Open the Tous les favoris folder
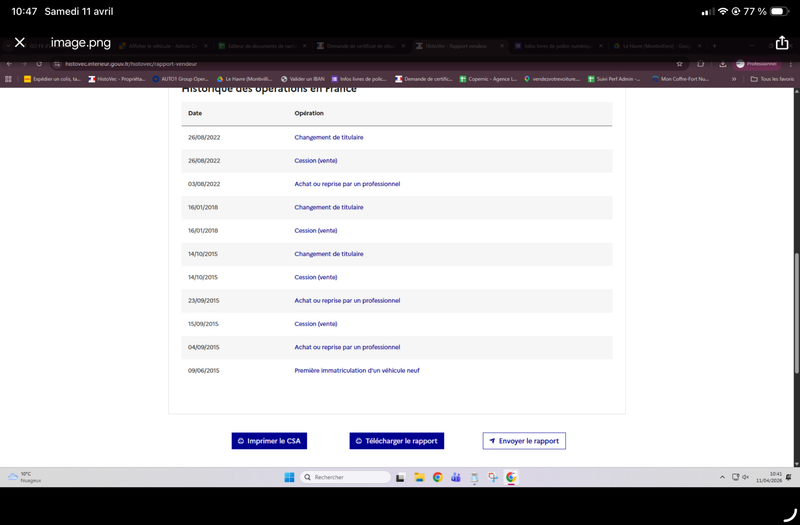The height and width of the screenshot is (525, 800). click(x=772, y=79)
